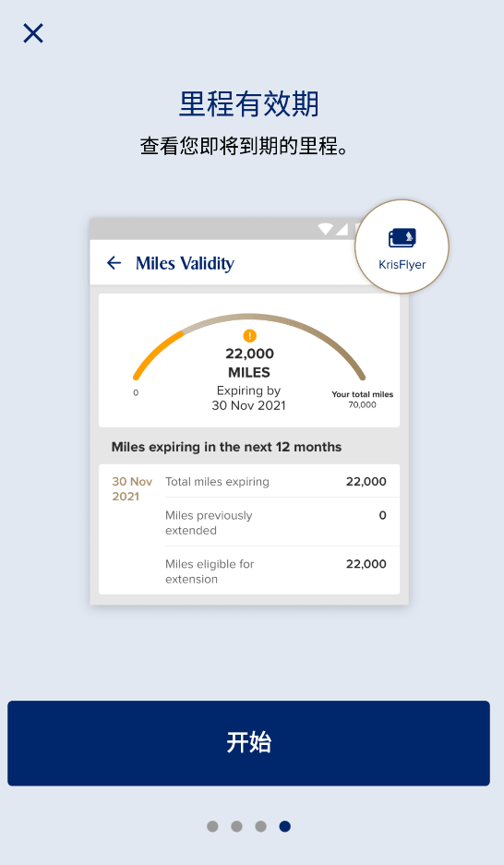Tap the 开始 start button
504x865 pixels.
[248, 742]
